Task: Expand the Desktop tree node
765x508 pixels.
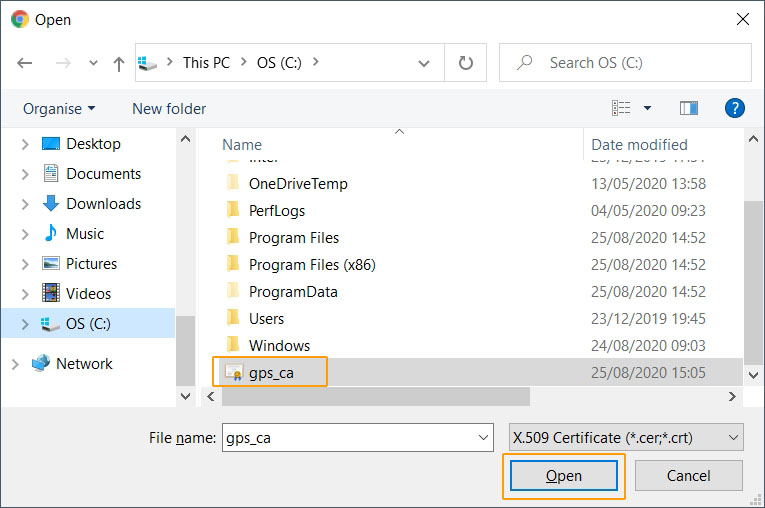Action: [26, 144]
